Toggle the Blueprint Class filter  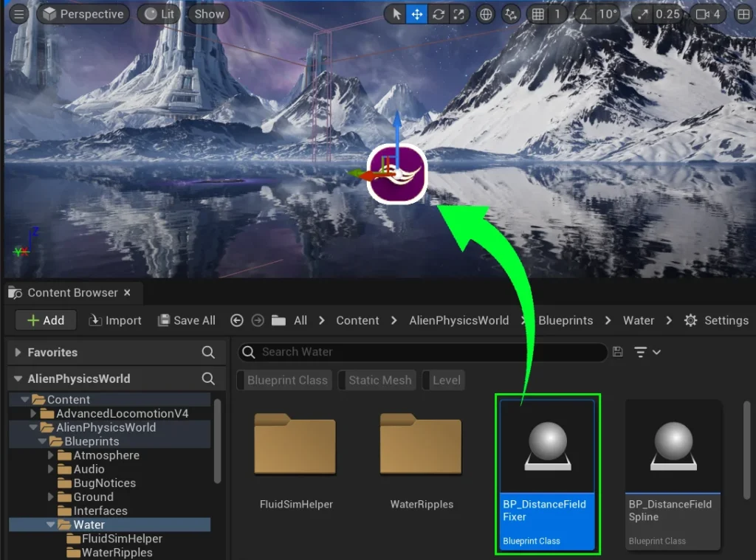pos(286,381)
